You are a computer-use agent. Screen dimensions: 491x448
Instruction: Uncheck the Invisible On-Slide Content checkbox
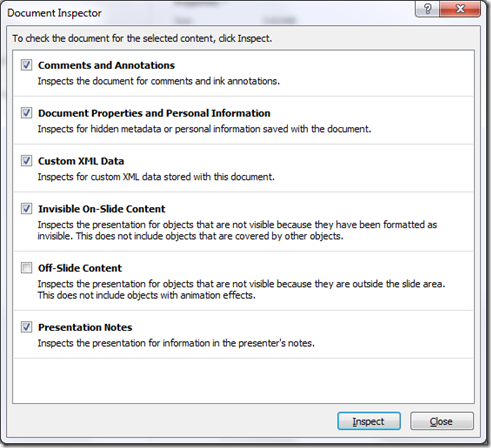point(26,209)
